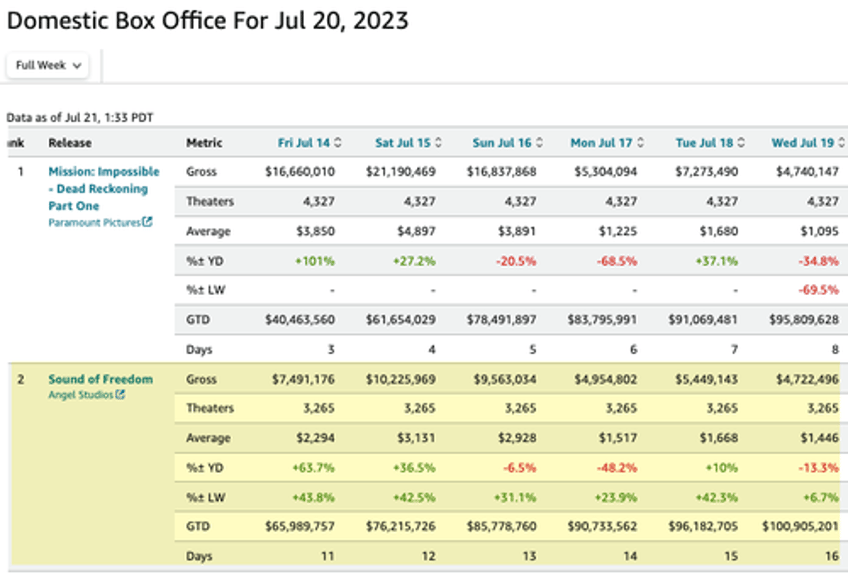This screenshot has width=848, height=574.
Task: Select GTD value $100,905,201
Action: pos(800,526)
